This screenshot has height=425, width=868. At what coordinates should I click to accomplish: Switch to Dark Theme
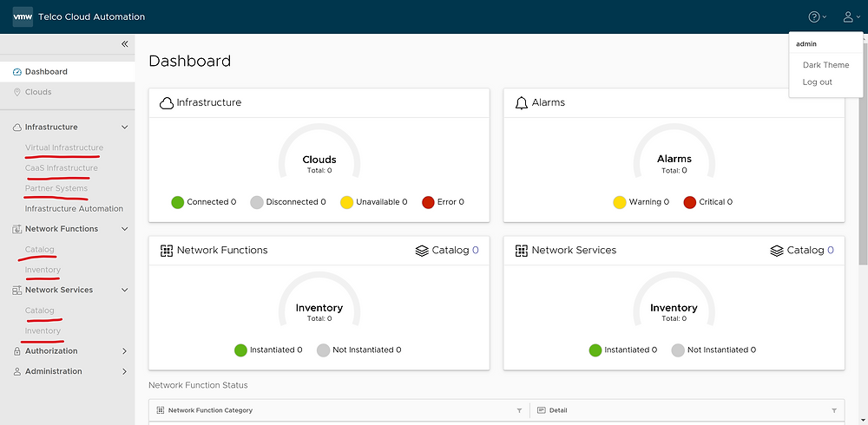point(825,65)
